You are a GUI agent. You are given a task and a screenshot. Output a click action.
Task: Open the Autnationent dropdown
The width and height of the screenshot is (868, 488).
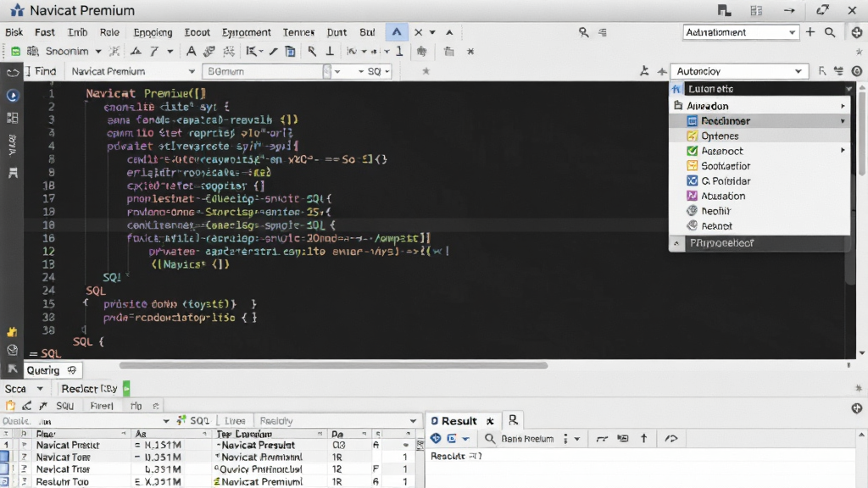pyautogui.click(x=741, y=32)
